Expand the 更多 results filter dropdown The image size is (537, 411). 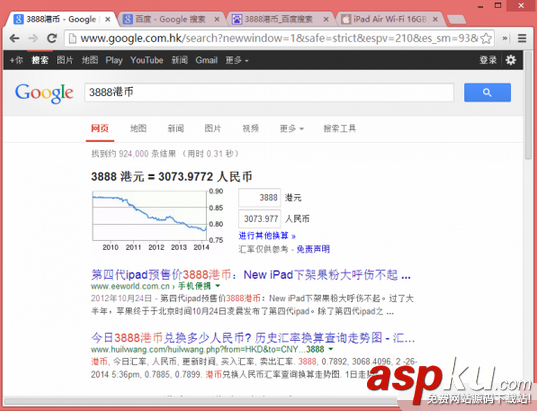tap(292, 128)
